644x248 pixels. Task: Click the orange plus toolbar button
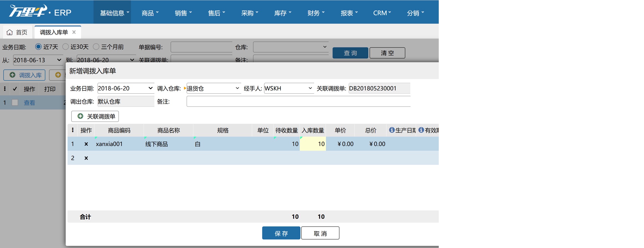click(x=58, y=75)
